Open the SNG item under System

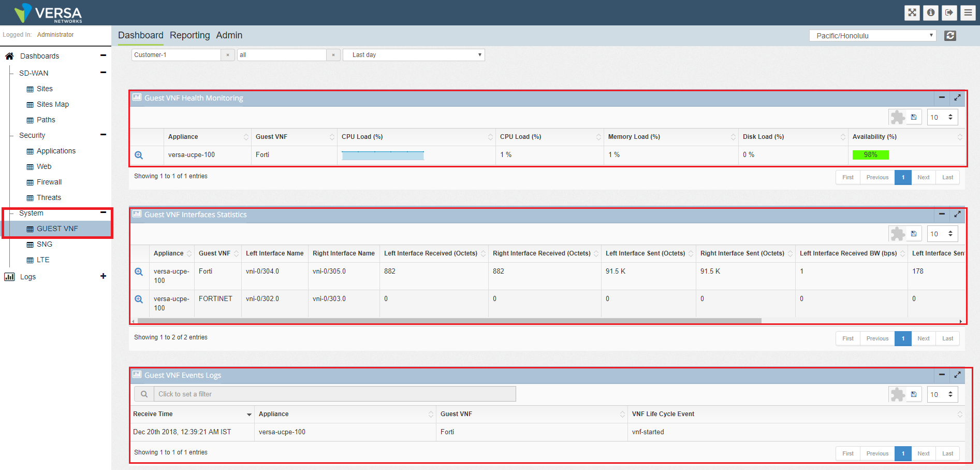click(x=44, y=244)
